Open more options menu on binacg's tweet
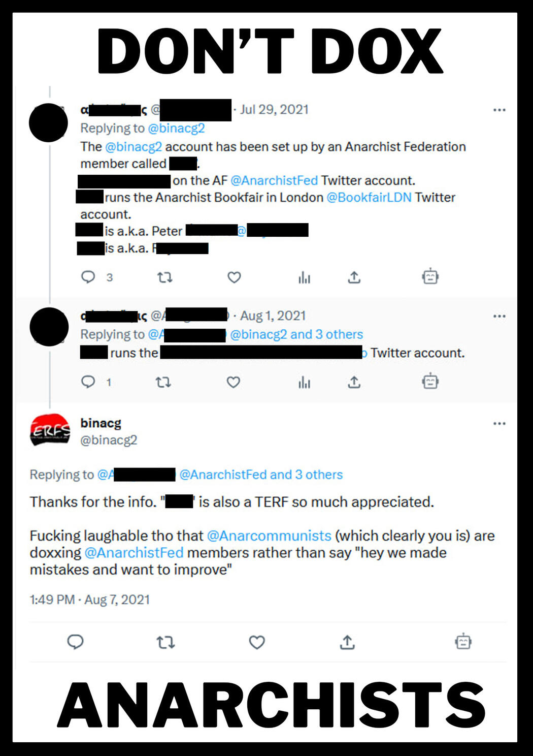This screenshot has width=533, height=756. (x=499, y=423)
